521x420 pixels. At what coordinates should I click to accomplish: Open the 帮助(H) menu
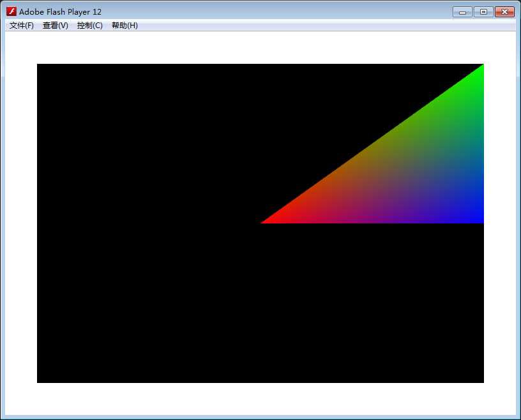click(125, 26)
